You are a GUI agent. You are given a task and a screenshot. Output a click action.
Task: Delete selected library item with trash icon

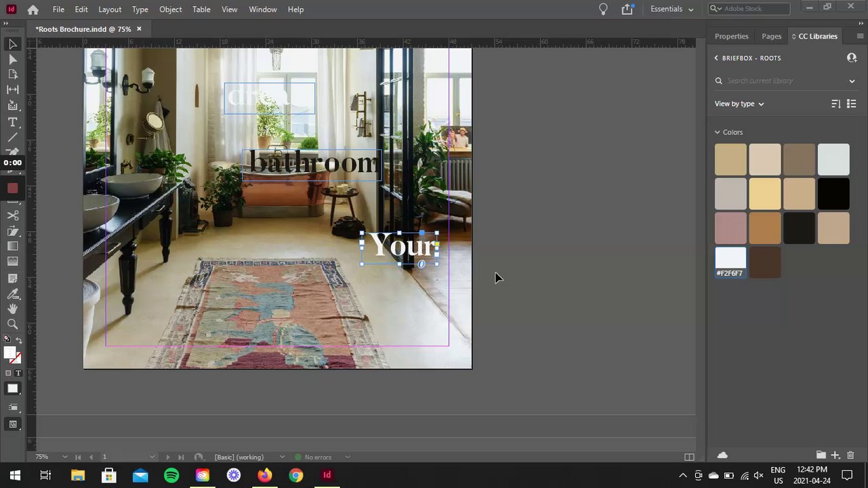click(x=851, y=455)
